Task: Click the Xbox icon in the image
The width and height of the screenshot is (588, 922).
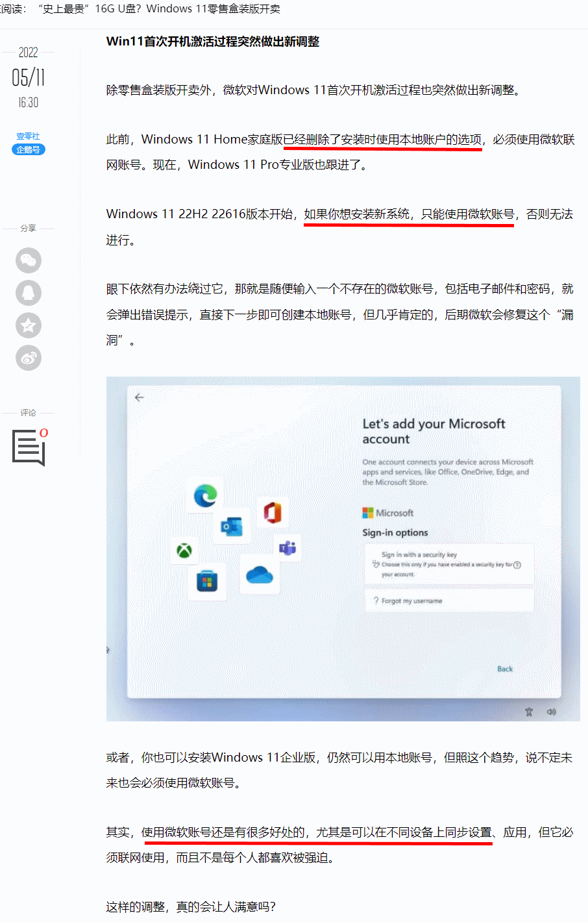Action: tap(185, 551)
